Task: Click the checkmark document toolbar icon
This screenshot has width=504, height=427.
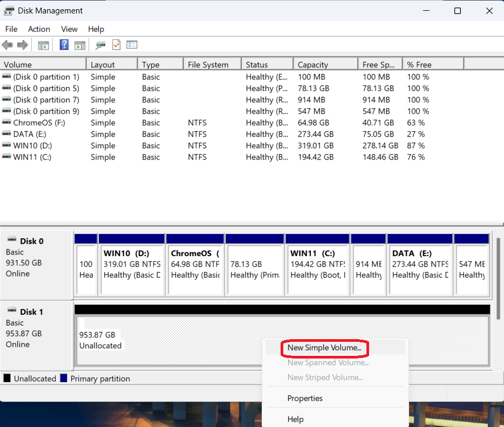Action: tap(116, 45)
